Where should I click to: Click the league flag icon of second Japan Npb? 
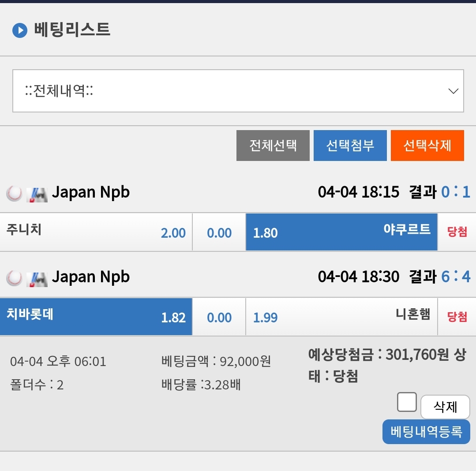37,280
